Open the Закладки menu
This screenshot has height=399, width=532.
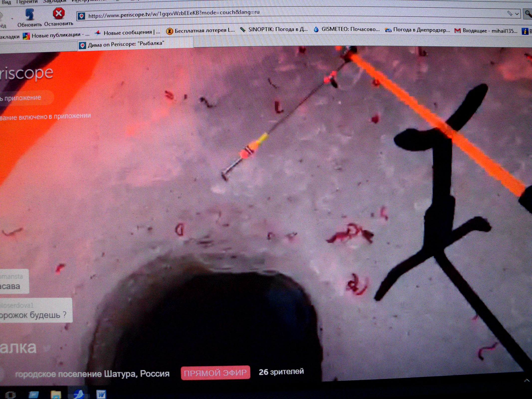point(54,1)
